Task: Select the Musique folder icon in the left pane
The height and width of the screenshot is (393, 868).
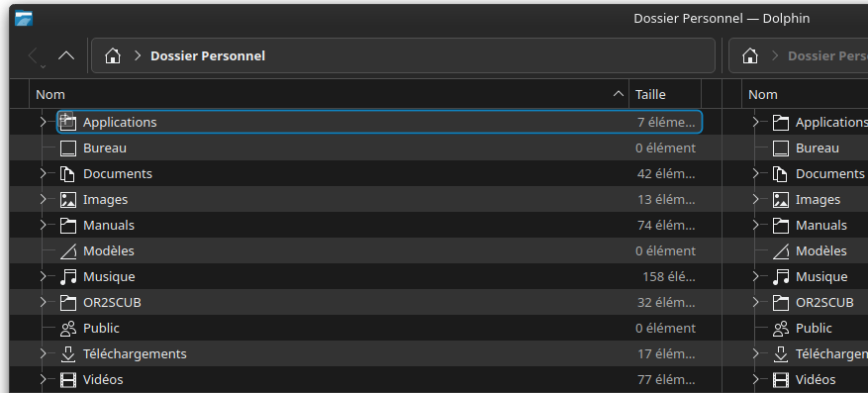Action: pos(68,277)
